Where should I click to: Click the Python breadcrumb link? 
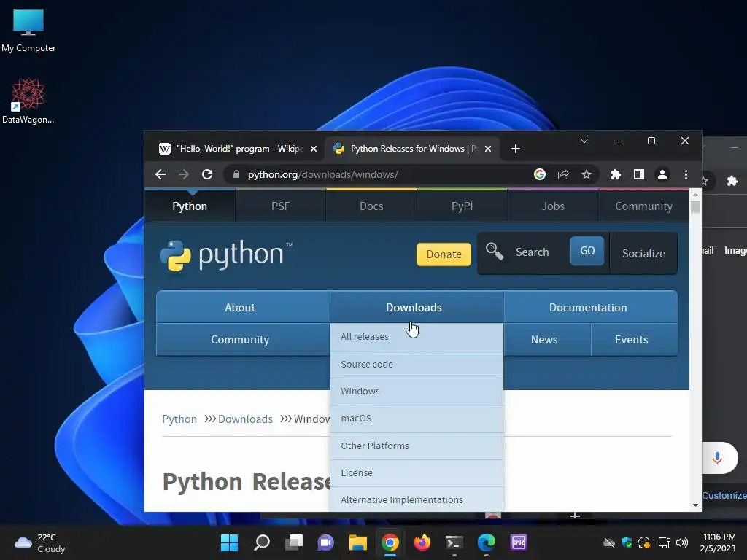pyautogui.click(x=179, y=419)
